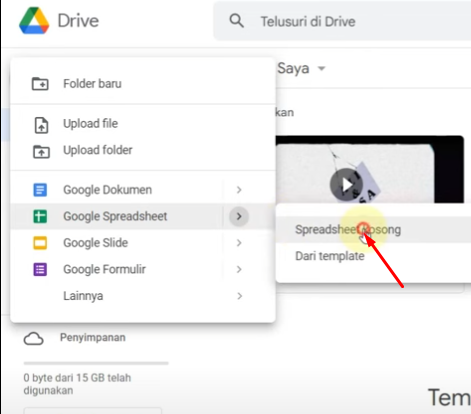Click the Folder baru folder-plus icon
The height and width of the screenshot is (414, 471).
[x=40, y=84]
